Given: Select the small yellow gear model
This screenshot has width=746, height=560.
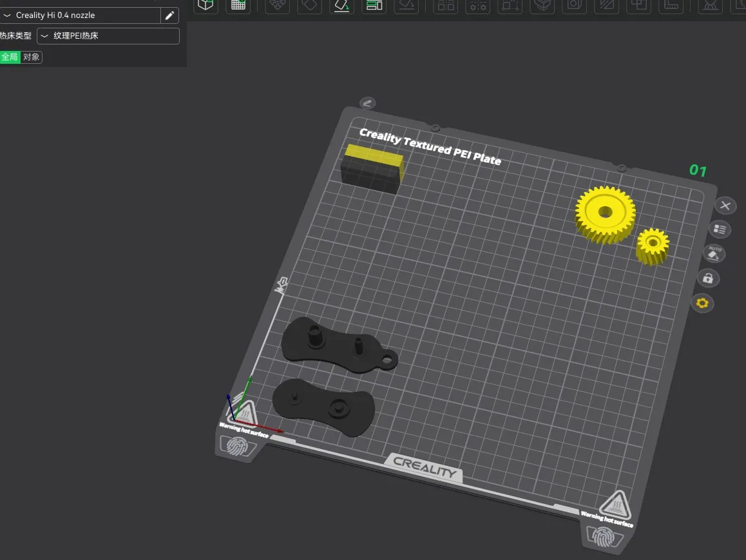Looking at the screenshot, I should pos(653,246).
